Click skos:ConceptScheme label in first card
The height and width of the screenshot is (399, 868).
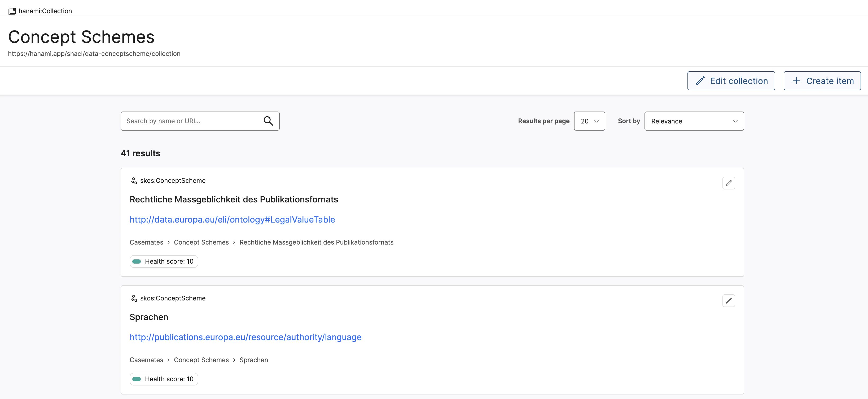pos(173,180)
